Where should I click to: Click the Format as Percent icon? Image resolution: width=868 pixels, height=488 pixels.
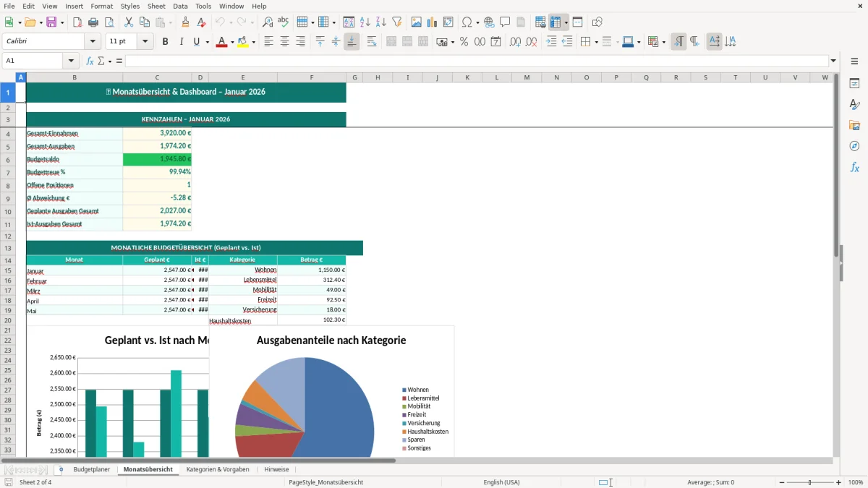click(464, 42)
